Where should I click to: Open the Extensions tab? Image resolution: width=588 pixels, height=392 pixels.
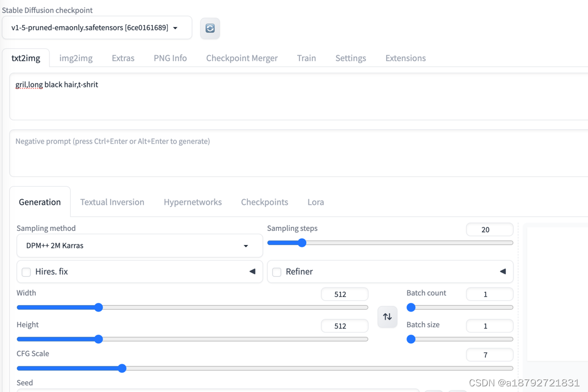tap(405, 58)
